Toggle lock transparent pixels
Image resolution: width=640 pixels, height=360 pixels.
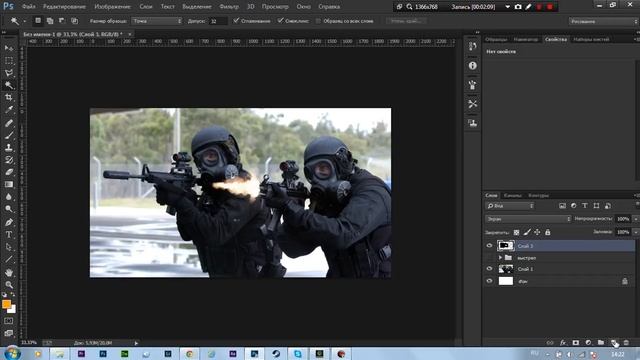516,232
